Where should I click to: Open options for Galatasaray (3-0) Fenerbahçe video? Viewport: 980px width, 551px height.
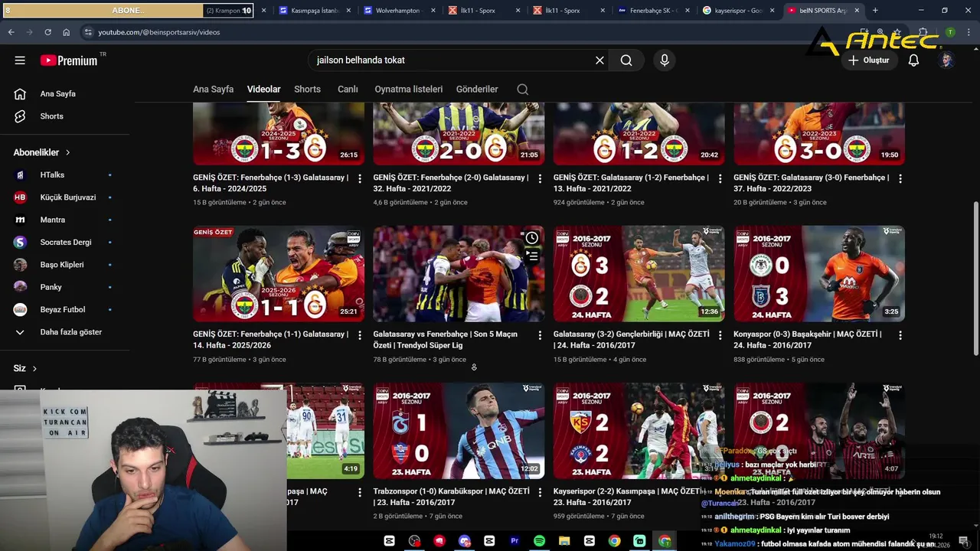(900, 178)
